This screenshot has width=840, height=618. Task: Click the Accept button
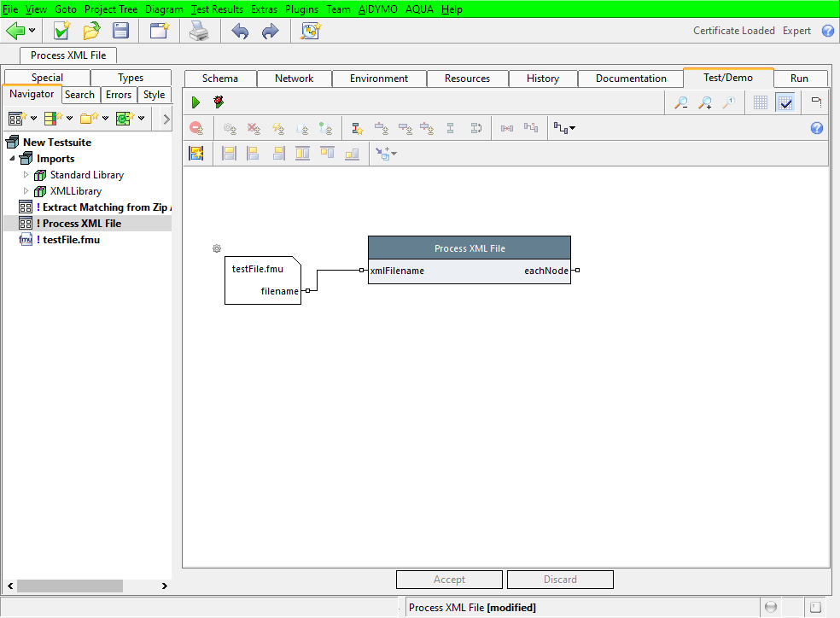pyautogui.click(x=449, y=580)
